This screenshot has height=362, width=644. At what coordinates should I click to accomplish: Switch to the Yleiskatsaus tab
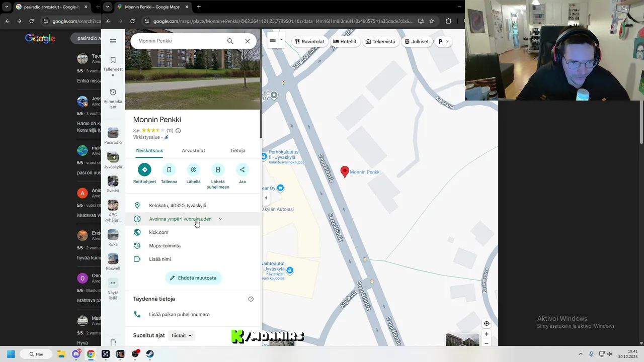(149, 150)
